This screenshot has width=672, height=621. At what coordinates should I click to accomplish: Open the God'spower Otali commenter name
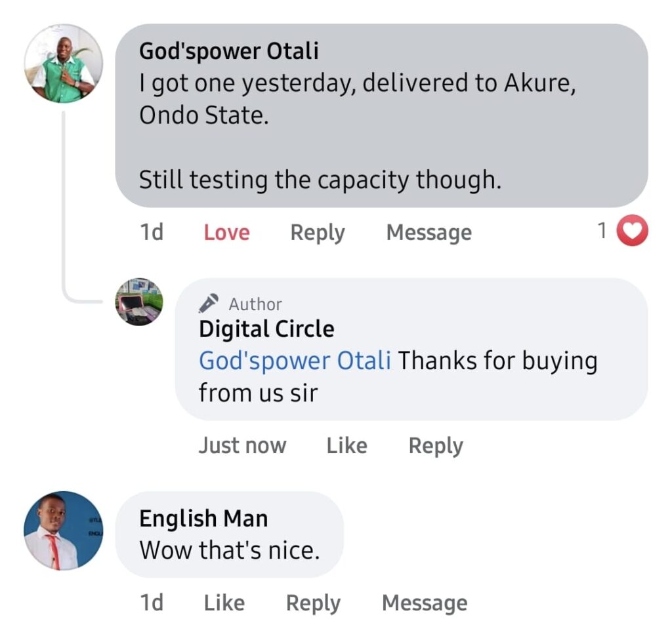tap(228, 51)
